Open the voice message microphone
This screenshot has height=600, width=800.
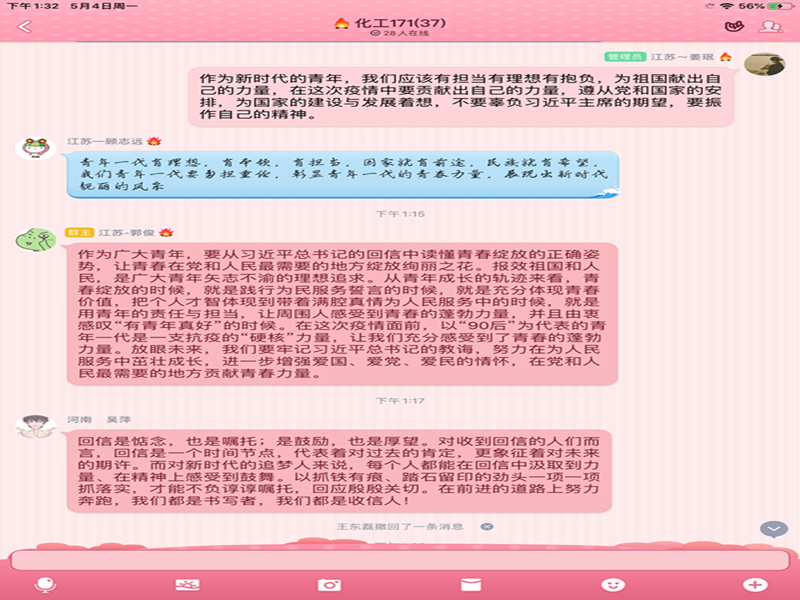44,585
